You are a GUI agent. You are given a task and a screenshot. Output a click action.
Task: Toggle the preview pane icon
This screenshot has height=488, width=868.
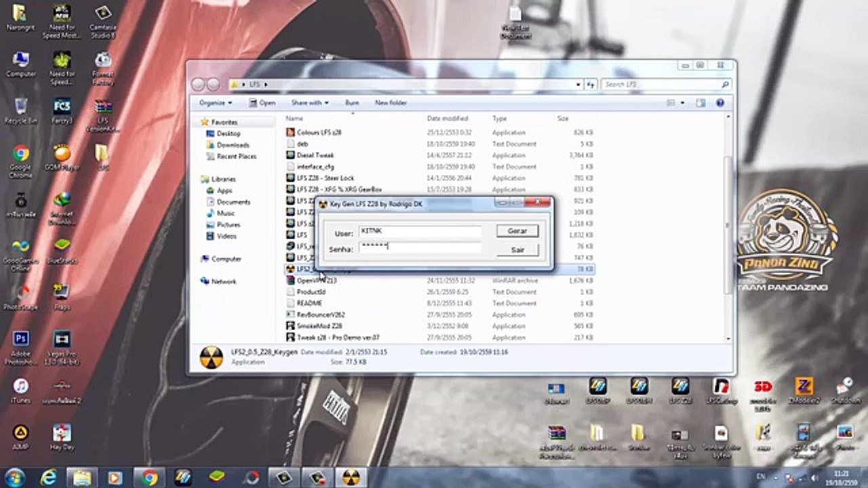coord(701,103)
